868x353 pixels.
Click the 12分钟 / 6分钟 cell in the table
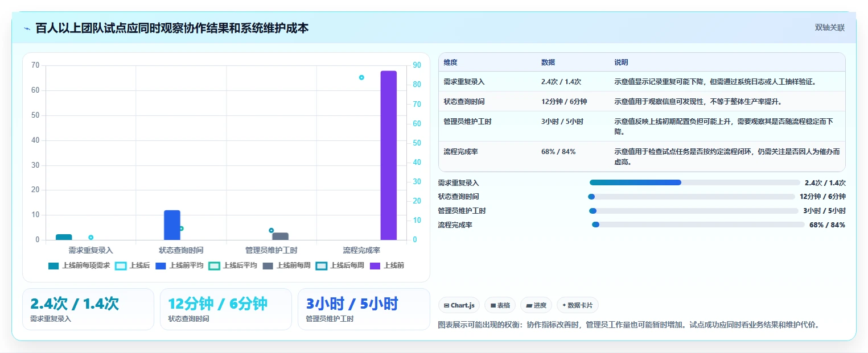(564, 102)
